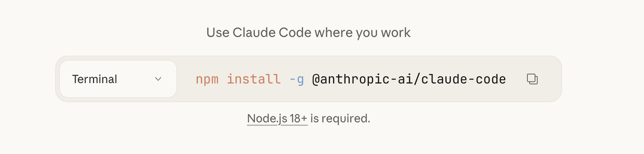The image size is (644, 154).
Task: Click the "-g" flag in the command
Action: (x=296, y=79)
